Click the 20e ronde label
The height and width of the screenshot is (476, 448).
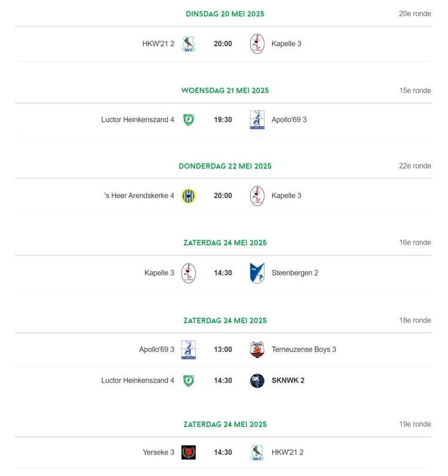pos(415,14)
